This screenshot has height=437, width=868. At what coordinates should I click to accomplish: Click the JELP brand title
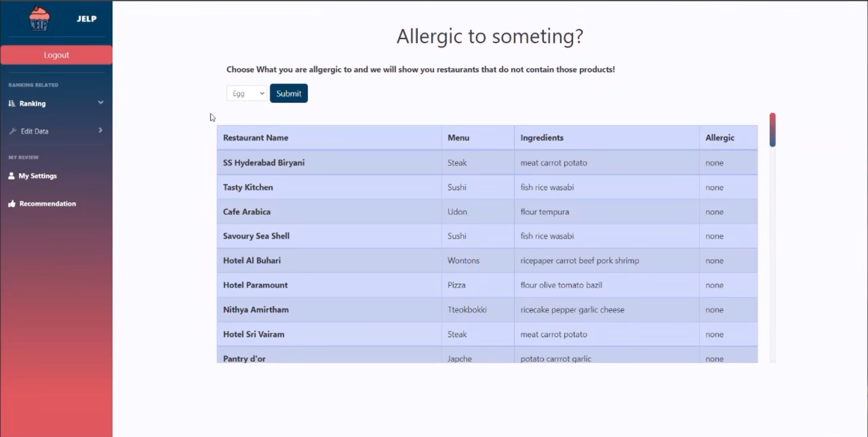click(x=86, y=19)
